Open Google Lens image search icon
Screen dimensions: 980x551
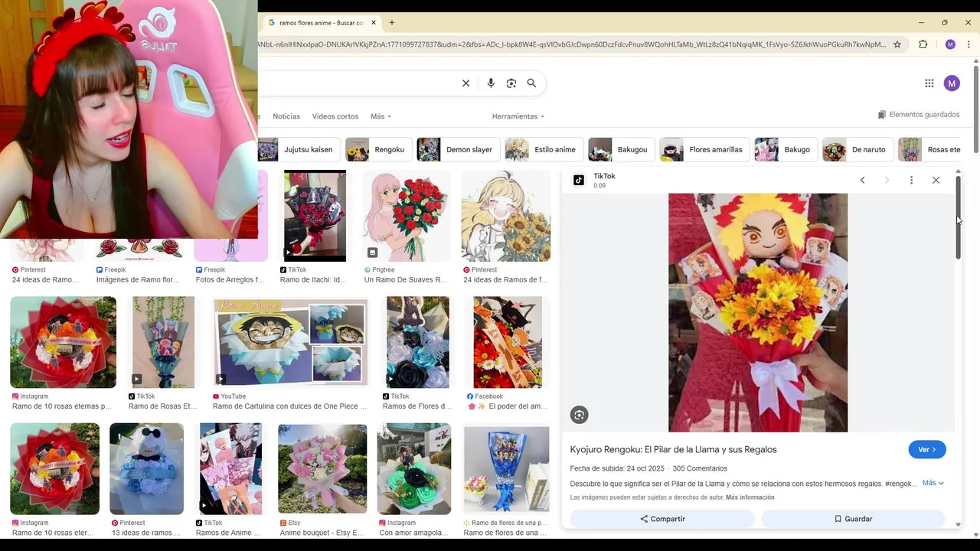(511, 83)
